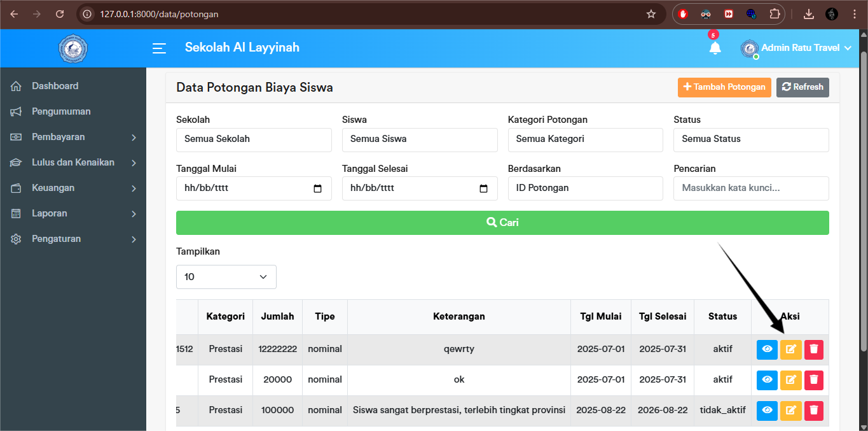Viewport: 868px width, 431px height.
Task: Click the search magnifier icon inside Cari button
Action: pos(490,222)
